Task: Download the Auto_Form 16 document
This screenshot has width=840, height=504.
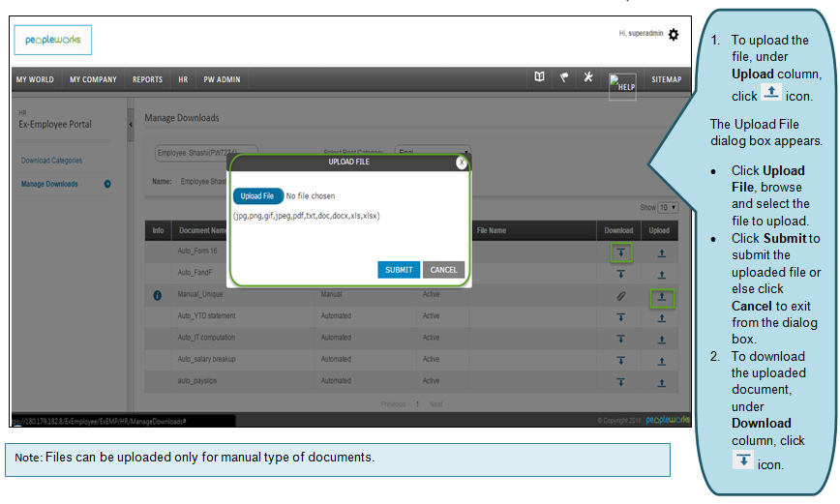Action: pyautogui.click(x=620, y=253)
